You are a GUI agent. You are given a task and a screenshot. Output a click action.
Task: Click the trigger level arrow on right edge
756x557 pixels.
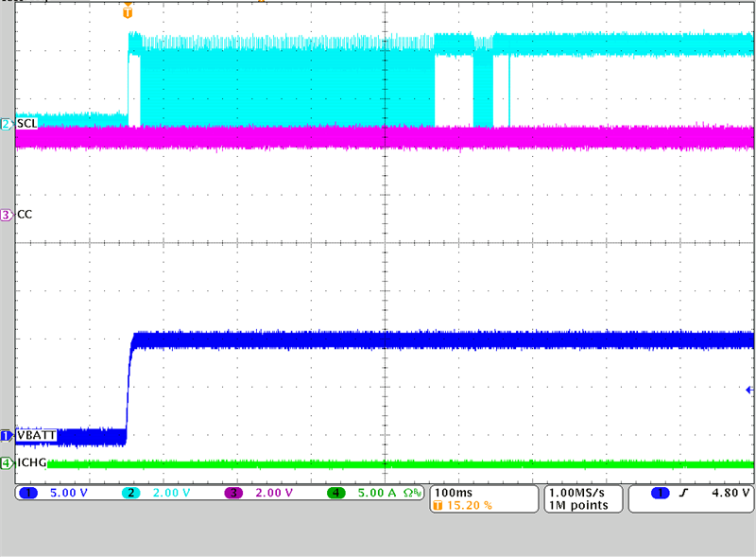748,390
